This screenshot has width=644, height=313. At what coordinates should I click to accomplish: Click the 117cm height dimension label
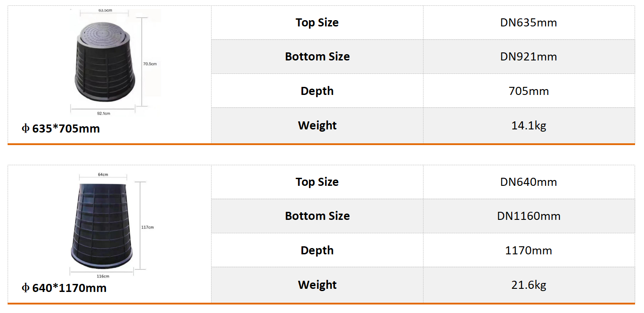pos(148,227)
